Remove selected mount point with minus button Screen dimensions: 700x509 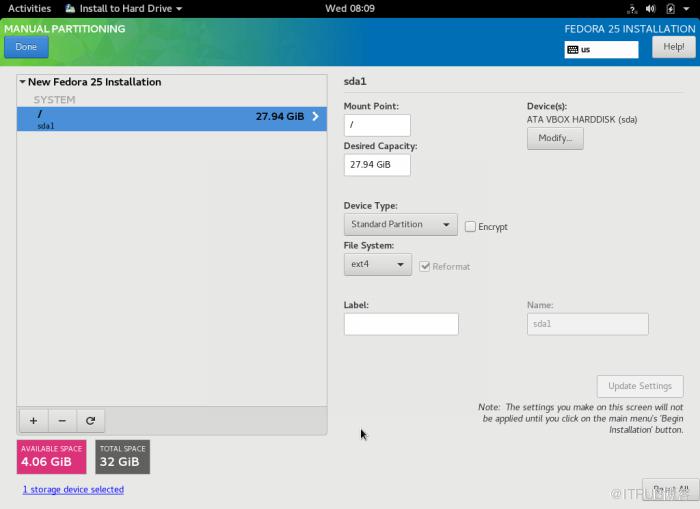[62, 421]
